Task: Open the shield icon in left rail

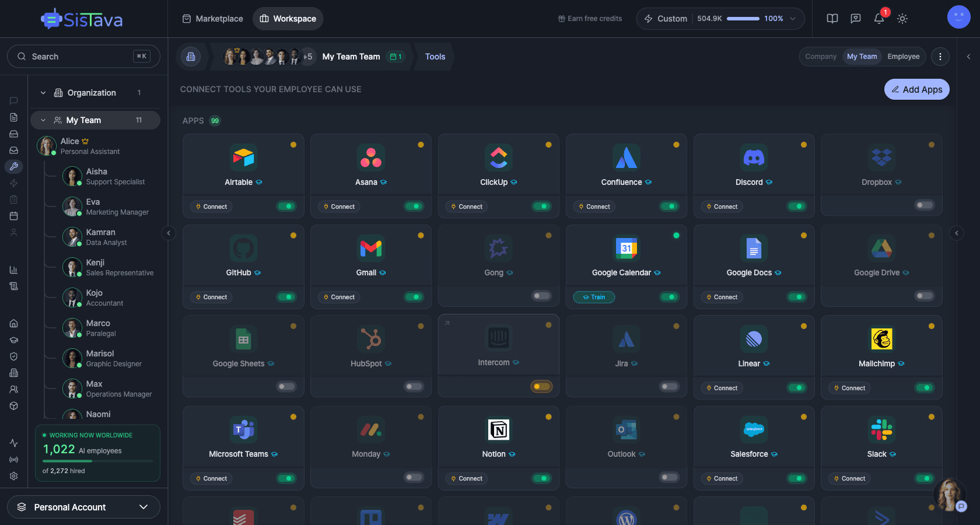Action: [13, 356]
